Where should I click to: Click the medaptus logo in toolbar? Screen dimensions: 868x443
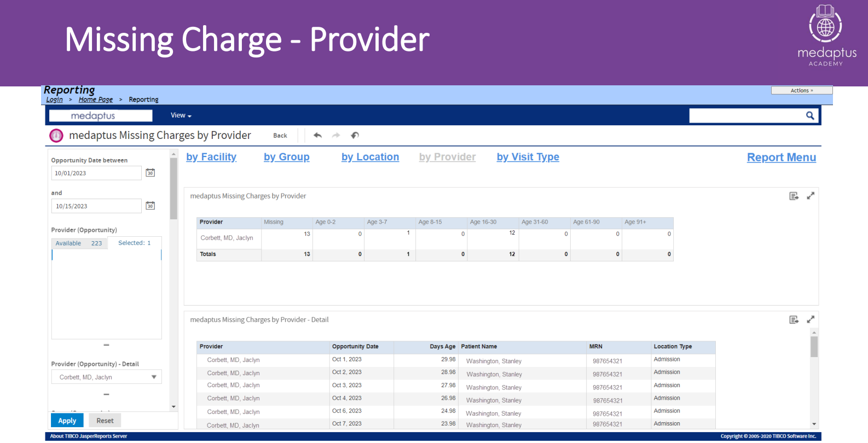click(x=101, y=115)
